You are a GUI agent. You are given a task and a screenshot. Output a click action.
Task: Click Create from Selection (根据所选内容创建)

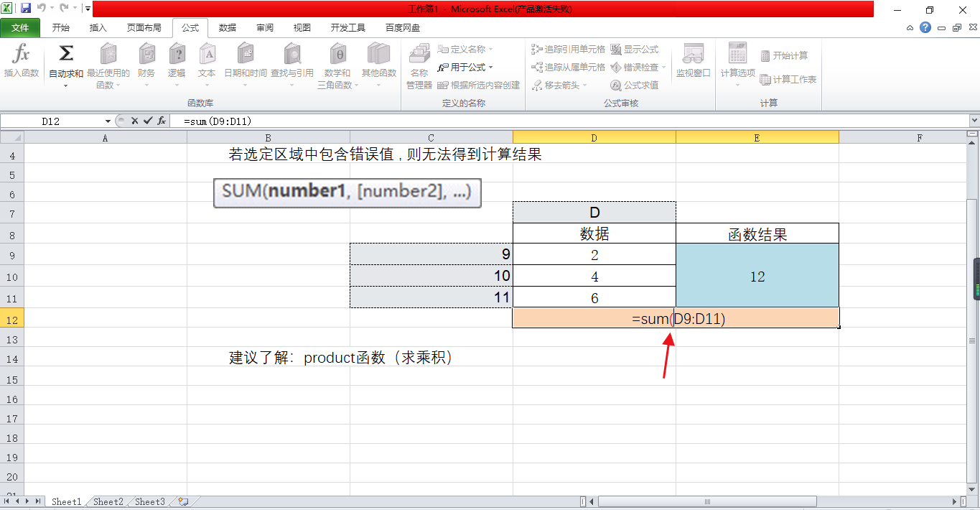point(478,85)
